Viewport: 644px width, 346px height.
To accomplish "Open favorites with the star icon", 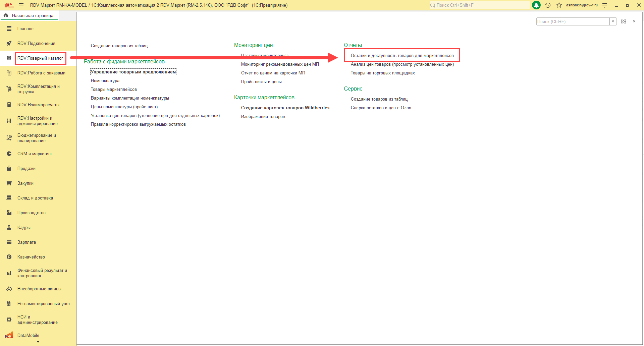I will click(x=559, y=5).
